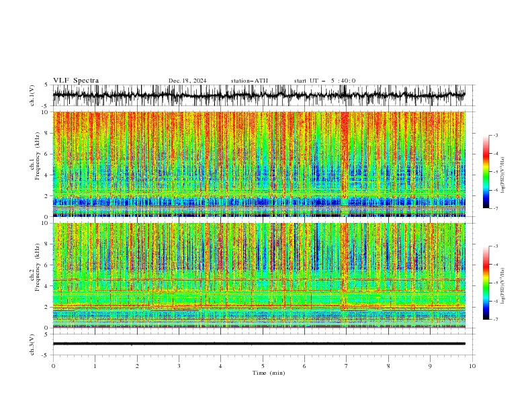Click the lower ch.2 PSD color scale bar
The width and height of the screenshot is (532, 411).
(486, 283)
